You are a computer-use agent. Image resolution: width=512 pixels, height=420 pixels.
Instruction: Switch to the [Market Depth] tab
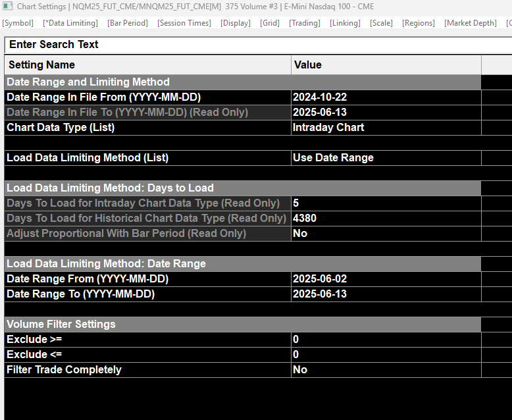coord(470,23)
